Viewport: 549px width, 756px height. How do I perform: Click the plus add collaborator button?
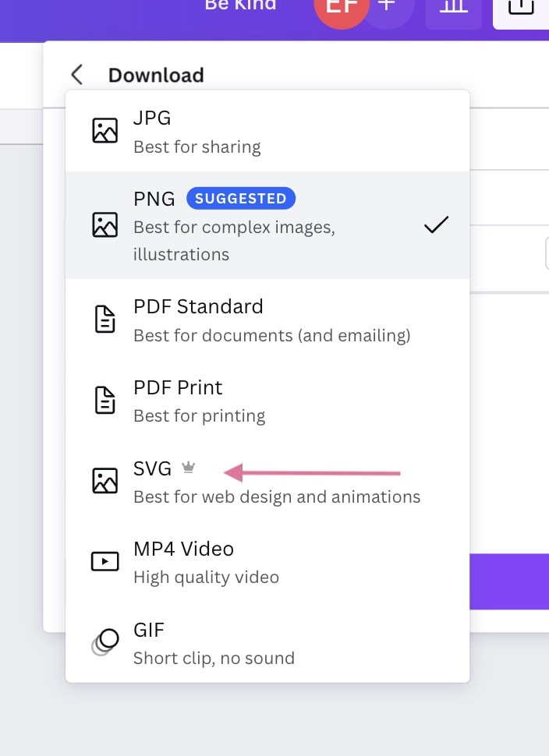387,7
